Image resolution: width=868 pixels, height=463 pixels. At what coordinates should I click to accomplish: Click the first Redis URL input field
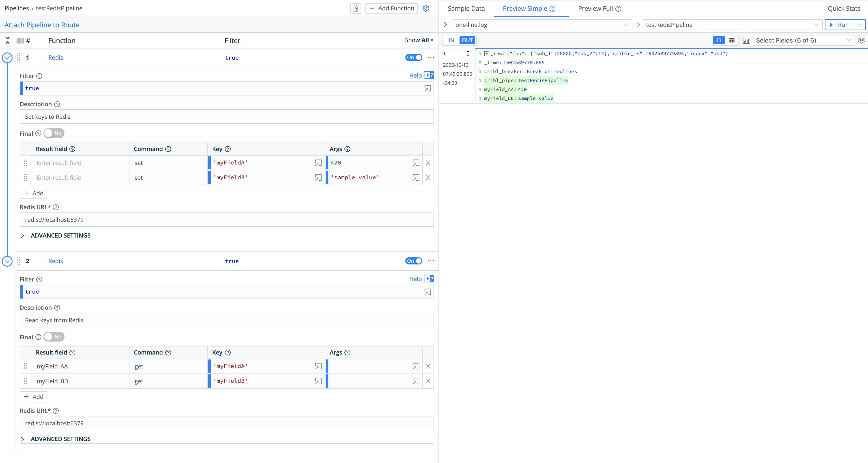click(x=226, y=220)
